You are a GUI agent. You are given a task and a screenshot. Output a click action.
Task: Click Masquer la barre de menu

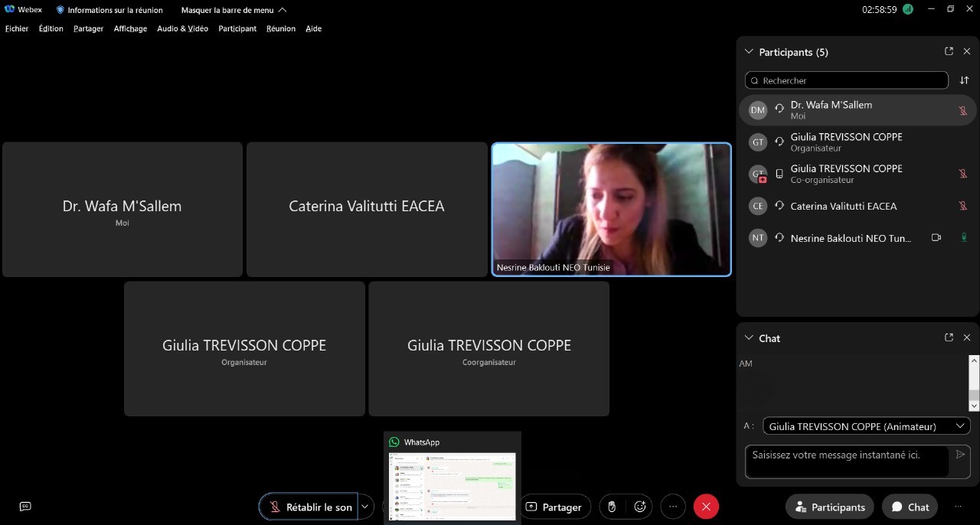(234, 10)
